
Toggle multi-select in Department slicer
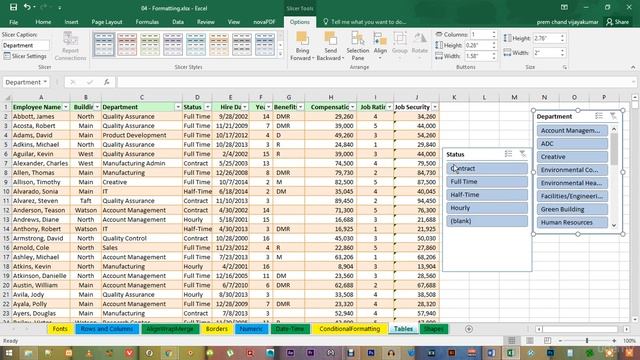pos(599,116)
